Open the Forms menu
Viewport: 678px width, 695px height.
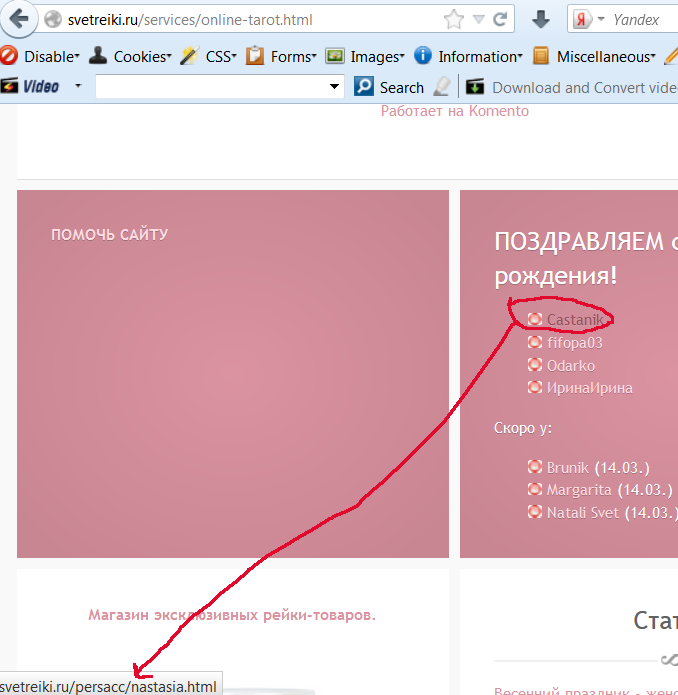point(293,57)
